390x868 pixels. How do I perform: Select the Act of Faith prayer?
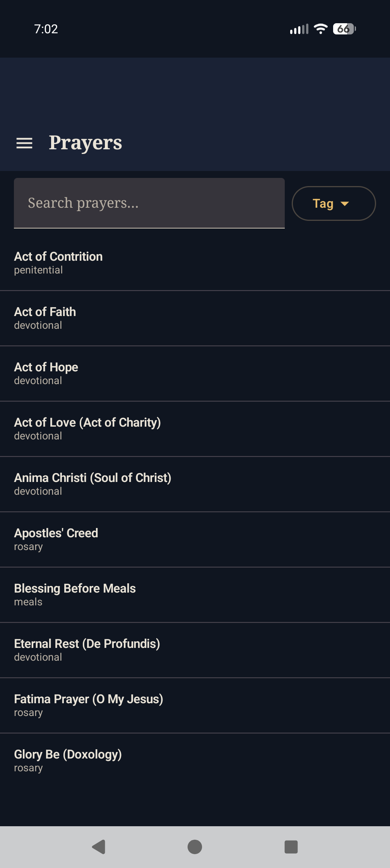tap(45, 318)
